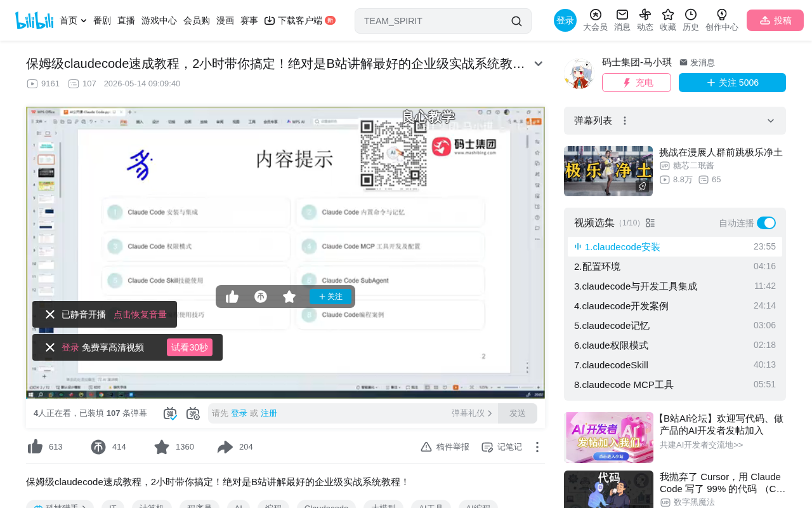Follow uploader with 关注 5006 button
Image resolution: width=812 pixels, height=508 pixels.
[732, 83]
